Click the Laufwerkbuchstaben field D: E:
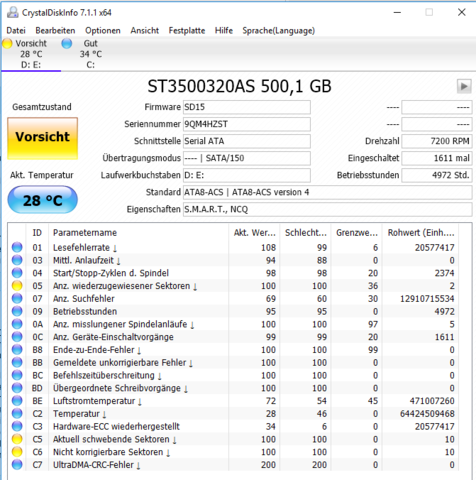Image resolution: width=476 pixels, height=480 pixels. click(247, 175)
